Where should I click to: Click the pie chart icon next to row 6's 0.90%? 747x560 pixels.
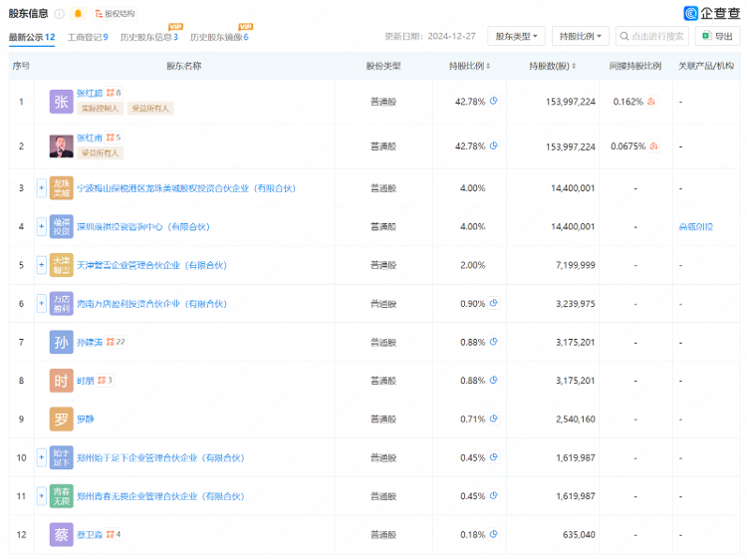(x=494, y=303)
